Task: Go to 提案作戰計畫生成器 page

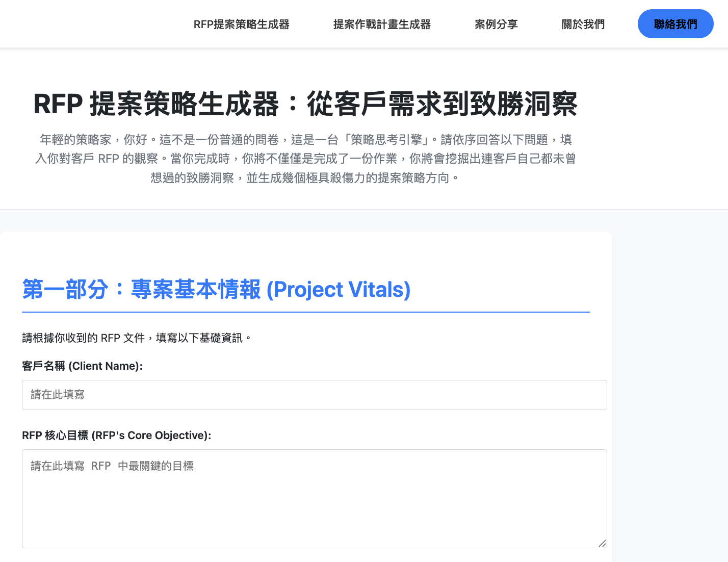Action: (382, 24)
